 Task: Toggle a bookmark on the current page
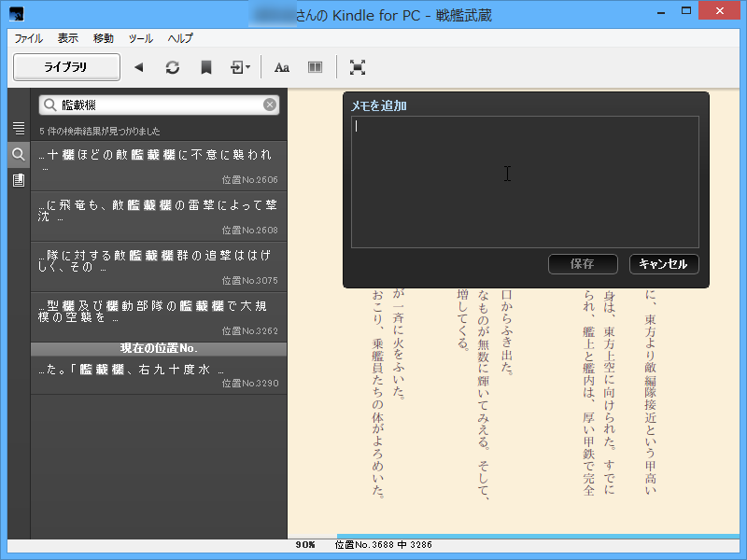point(206,66)
